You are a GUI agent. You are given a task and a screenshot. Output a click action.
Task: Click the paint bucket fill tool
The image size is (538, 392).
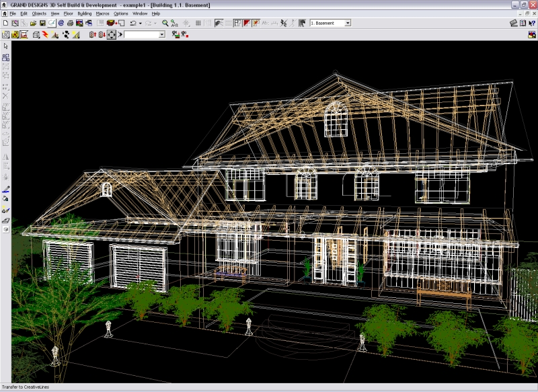(5, 199)
